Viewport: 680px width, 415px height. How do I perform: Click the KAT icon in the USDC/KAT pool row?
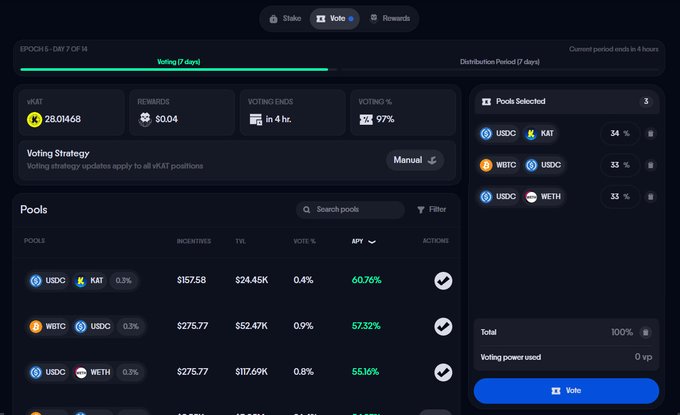[x=81, y=281]
